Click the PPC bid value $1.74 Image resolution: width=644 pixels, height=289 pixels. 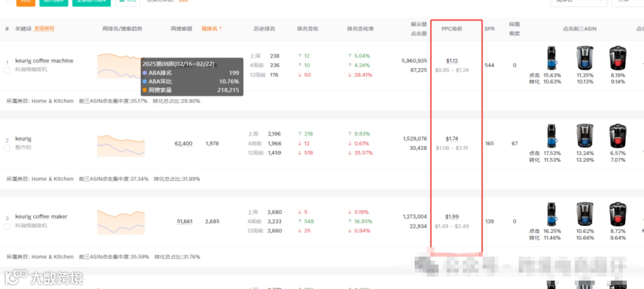coord(452,139)
